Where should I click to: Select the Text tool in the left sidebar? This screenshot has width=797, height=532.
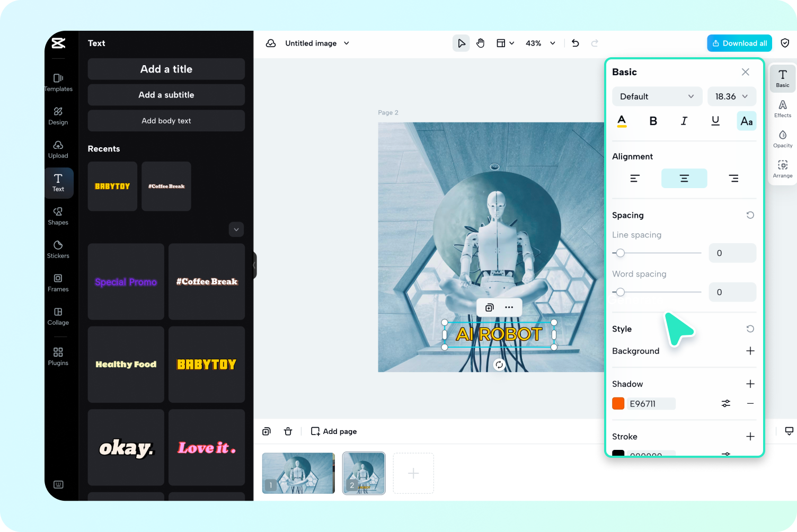point(58,183)
